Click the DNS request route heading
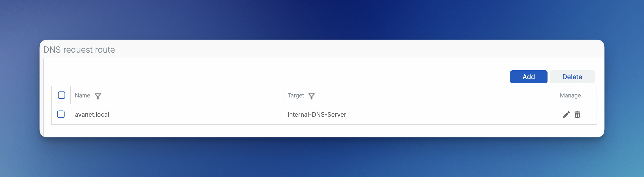The width and height of the screenshot is (644, 177). click(79, 50)
